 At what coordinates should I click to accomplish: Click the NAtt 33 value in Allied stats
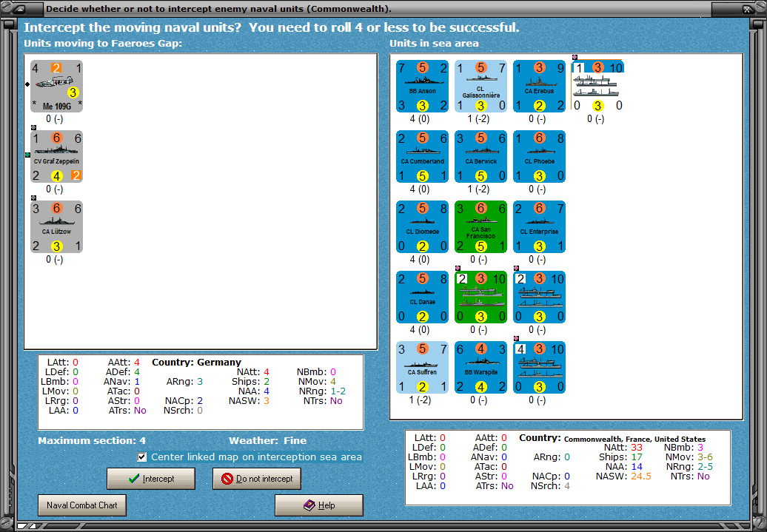tap(637, 448)
